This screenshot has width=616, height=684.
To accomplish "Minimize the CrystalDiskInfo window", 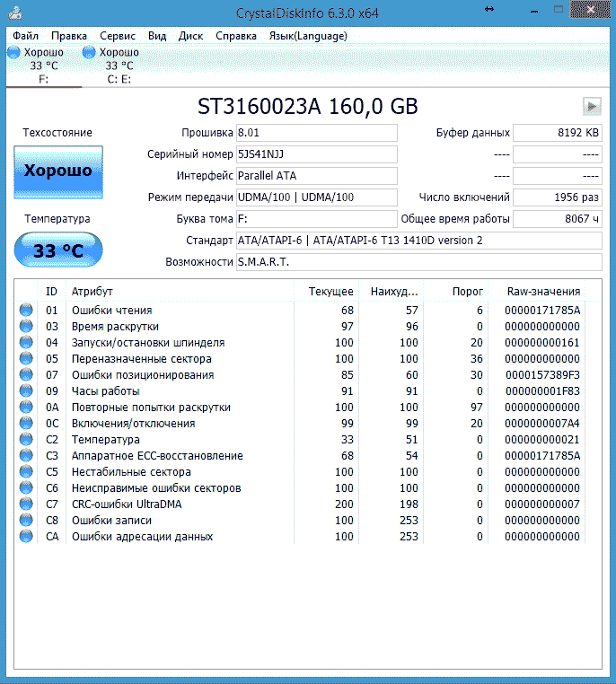I will (x=534, y=10).
